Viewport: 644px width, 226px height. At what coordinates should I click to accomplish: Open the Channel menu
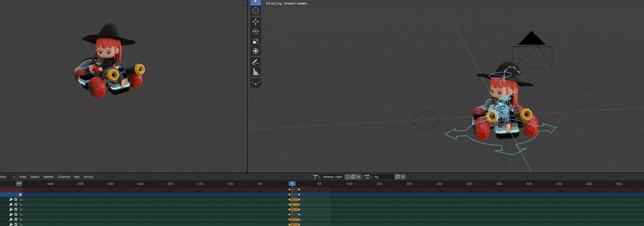click(64, 177)
